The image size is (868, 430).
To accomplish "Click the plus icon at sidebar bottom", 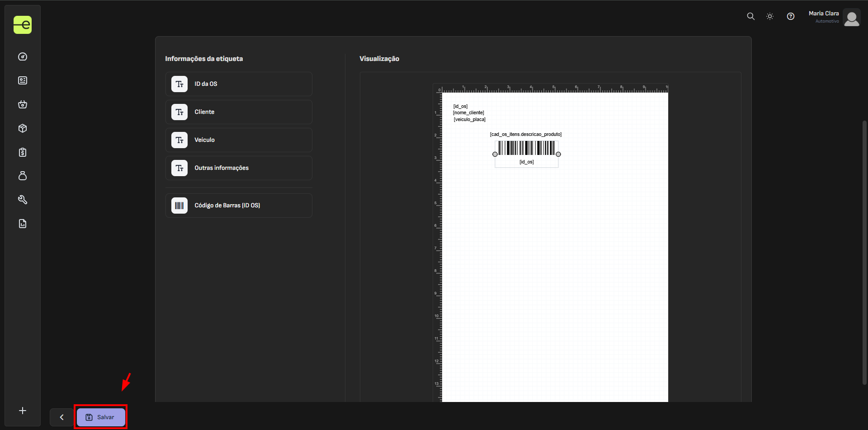I will click(23, 411).
